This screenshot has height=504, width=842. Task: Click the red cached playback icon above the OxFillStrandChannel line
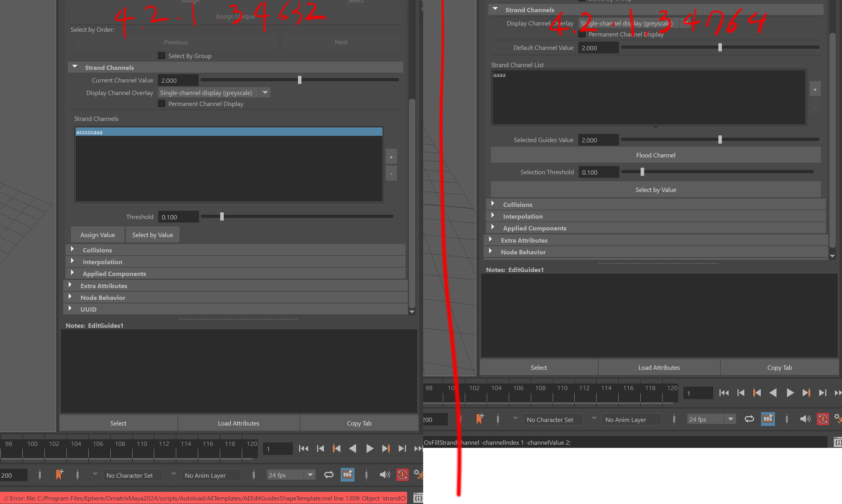tap(823, 419)
